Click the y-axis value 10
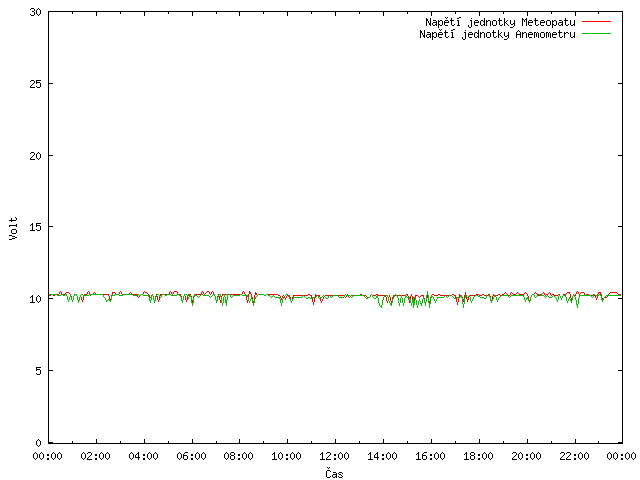Screen dimensions: 640x480 [36, 299]
